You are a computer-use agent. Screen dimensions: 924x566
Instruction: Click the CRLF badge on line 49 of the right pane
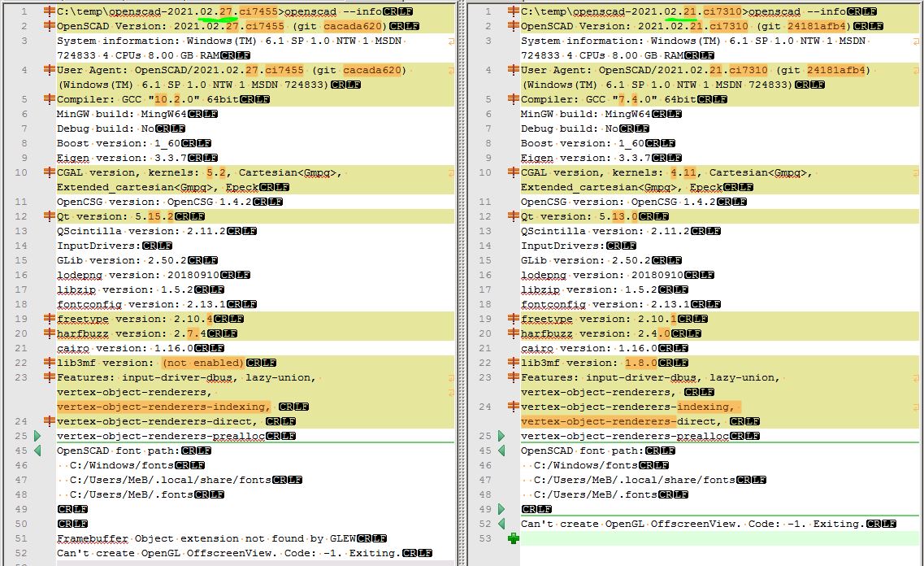[x=536, y=508]
